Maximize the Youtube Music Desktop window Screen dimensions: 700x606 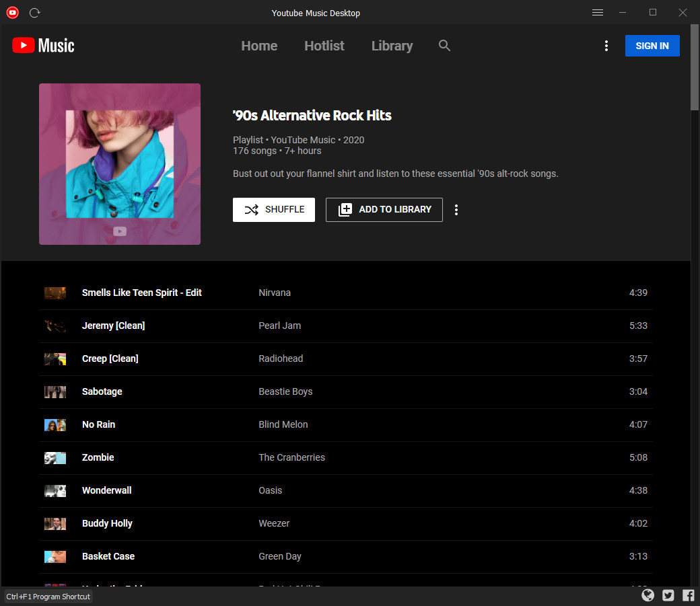point(653,13)
